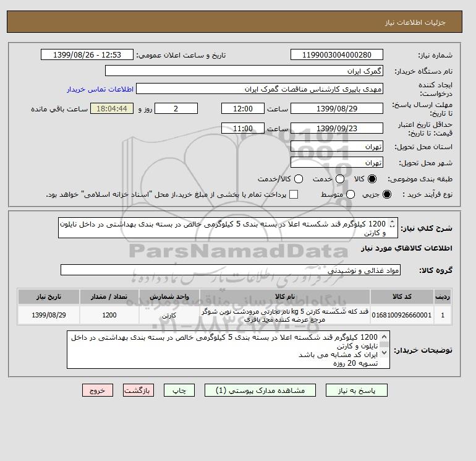Click the goods group field مواد غذائی و نوشیدنی
This screenshot has width=476, height=461.
click(x=231, y=270)
